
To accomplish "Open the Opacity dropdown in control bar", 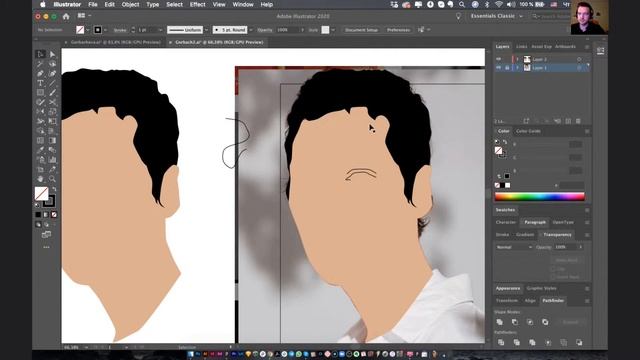I will pos(302,30).
